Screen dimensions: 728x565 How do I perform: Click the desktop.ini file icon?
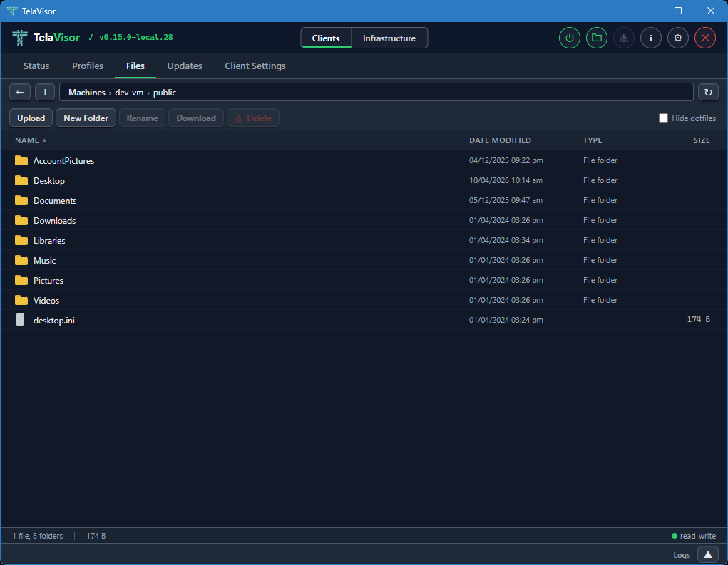20,320
